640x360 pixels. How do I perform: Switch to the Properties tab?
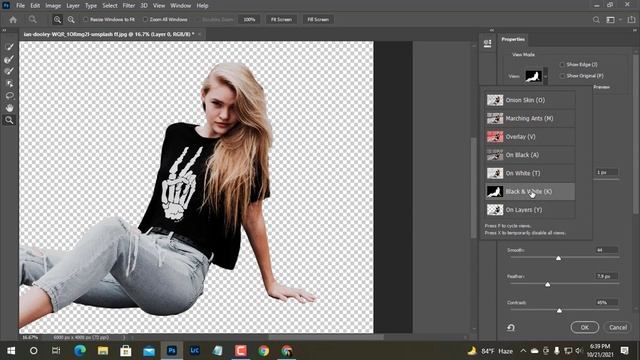513,40
